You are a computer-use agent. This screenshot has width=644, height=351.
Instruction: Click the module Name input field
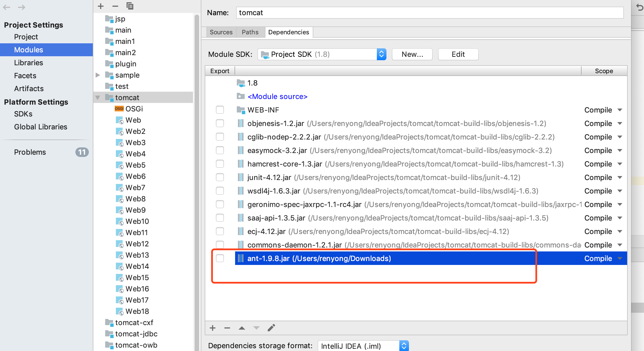coord(429,13)
